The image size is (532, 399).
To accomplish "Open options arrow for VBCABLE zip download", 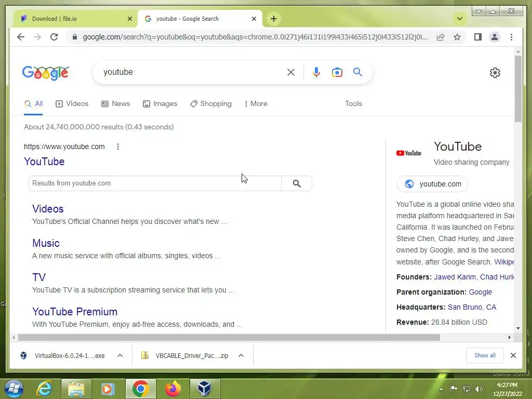I will pyautogui.click(x=241, y=355).
